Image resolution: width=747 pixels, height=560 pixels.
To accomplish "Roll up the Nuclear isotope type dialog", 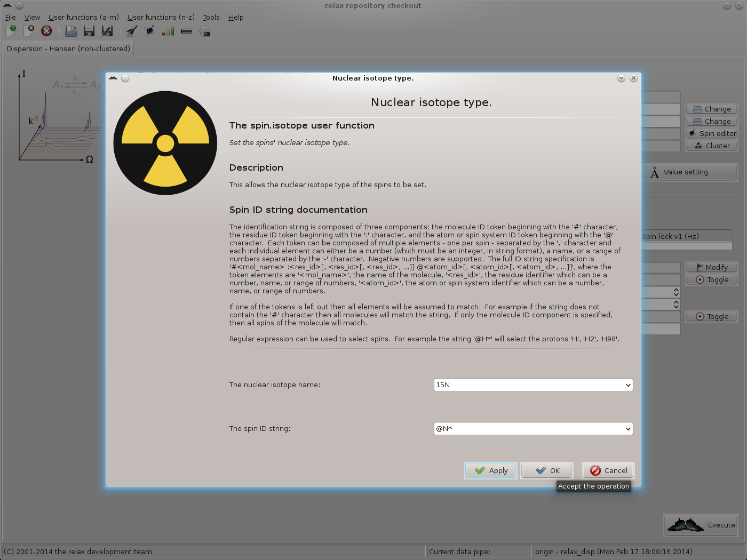I will click(621, 78).
